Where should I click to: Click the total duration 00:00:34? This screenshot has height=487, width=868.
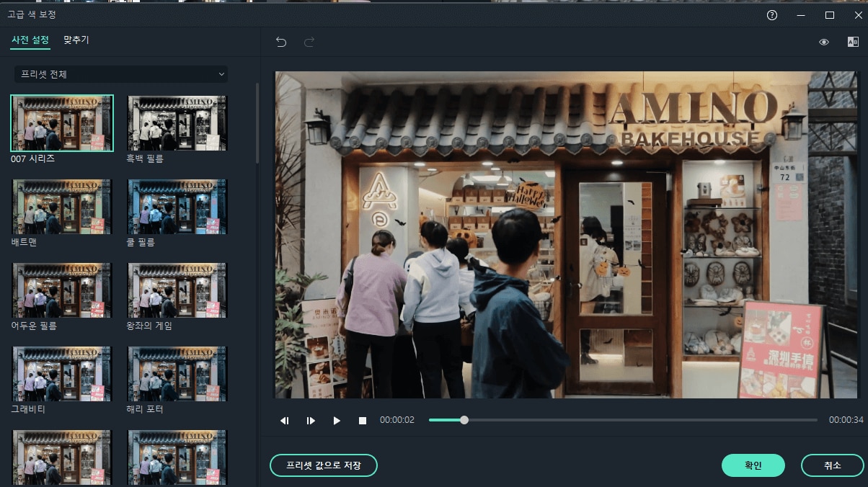click(846, 420)
